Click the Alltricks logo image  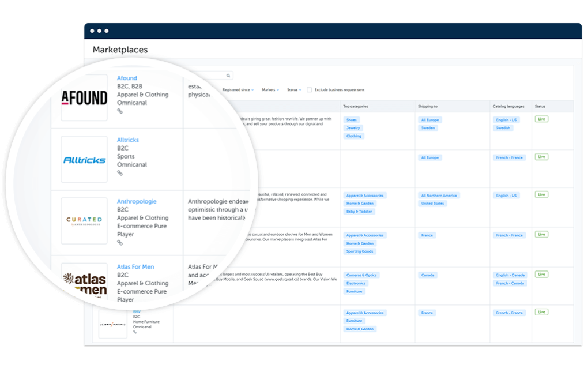(84, 160)
